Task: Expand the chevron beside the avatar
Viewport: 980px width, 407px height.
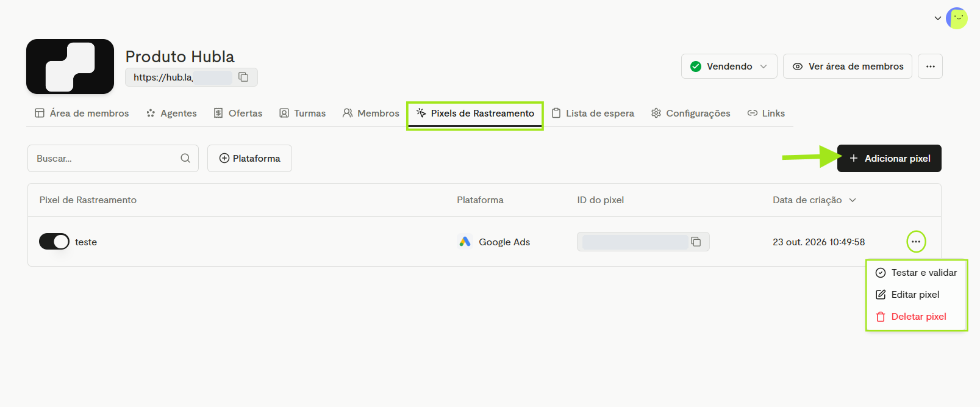Action: 937,18
